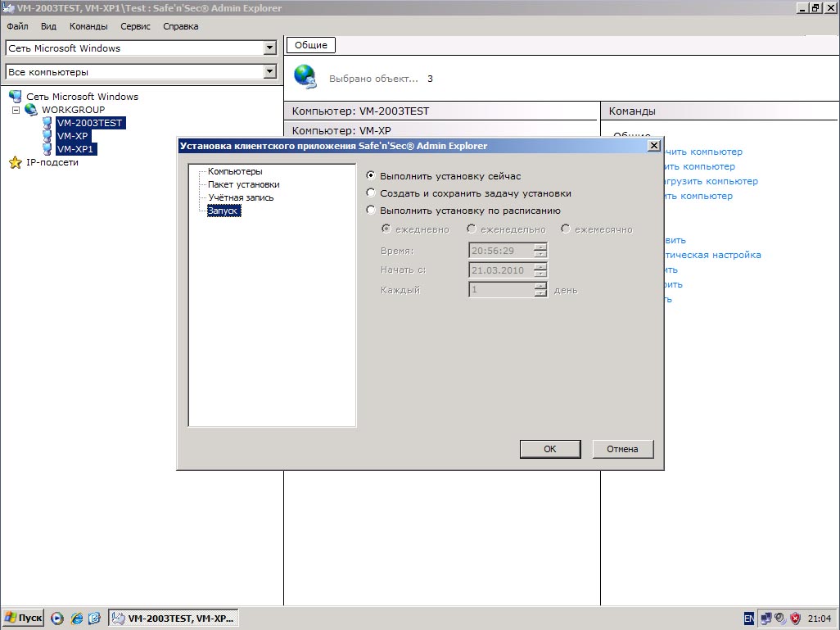The image size is (840, 630).
Task: Click the Время field spinner arrows
Action: coord(540,251)
